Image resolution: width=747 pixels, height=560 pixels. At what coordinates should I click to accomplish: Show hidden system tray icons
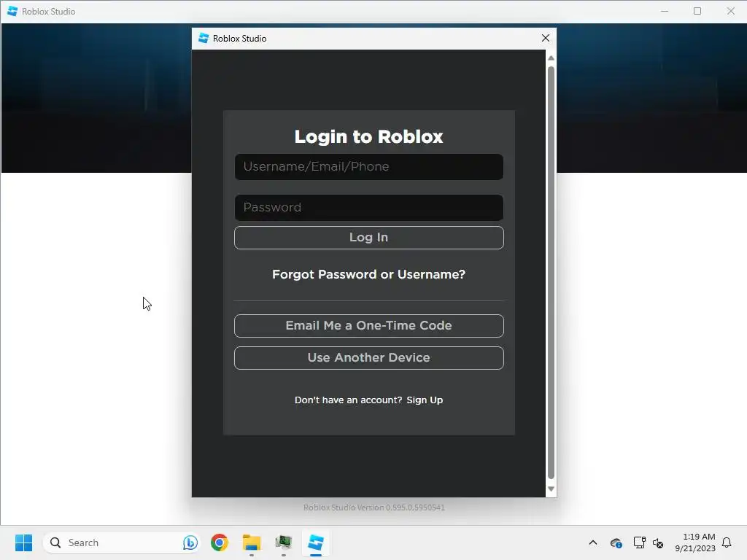(x=593, y=542)
